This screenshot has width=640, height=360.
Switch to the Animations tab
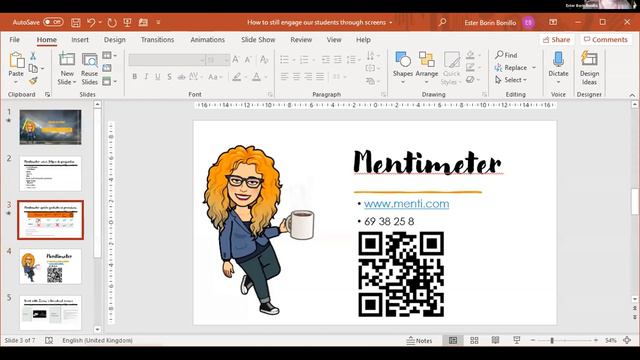pos(207,40)
